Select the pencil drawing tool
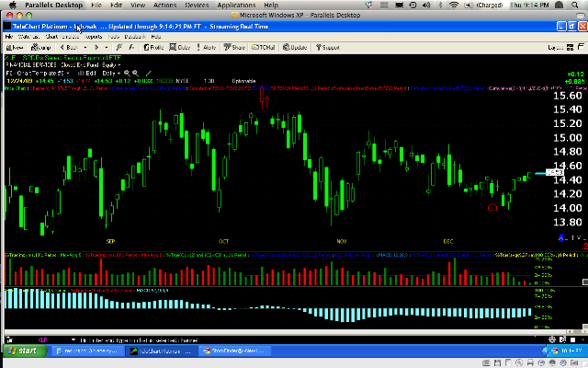588x368 pixels. pyautogui.click(x=149, y=74)
